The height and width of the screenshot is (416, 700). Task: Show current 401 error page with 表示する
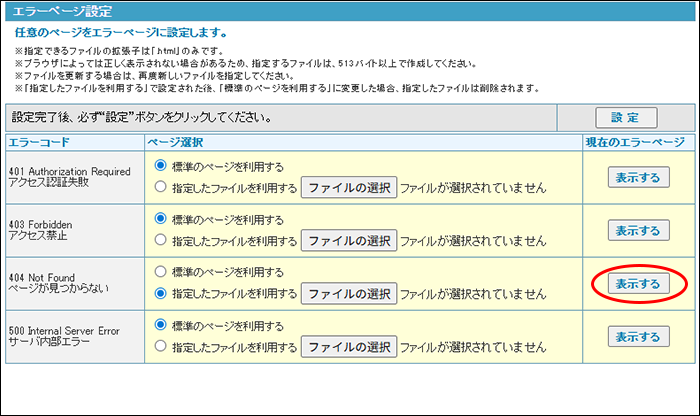point(638,177)
